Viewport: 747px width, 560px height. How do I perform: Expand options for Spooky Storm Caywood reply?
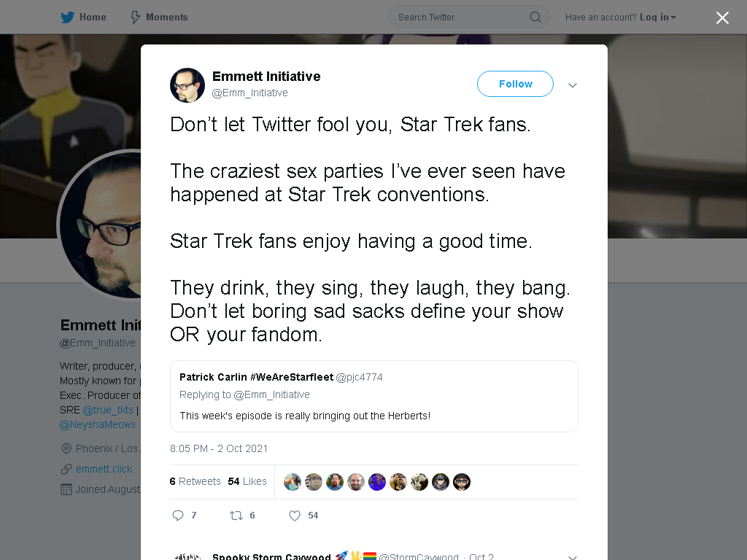point(573,557)
